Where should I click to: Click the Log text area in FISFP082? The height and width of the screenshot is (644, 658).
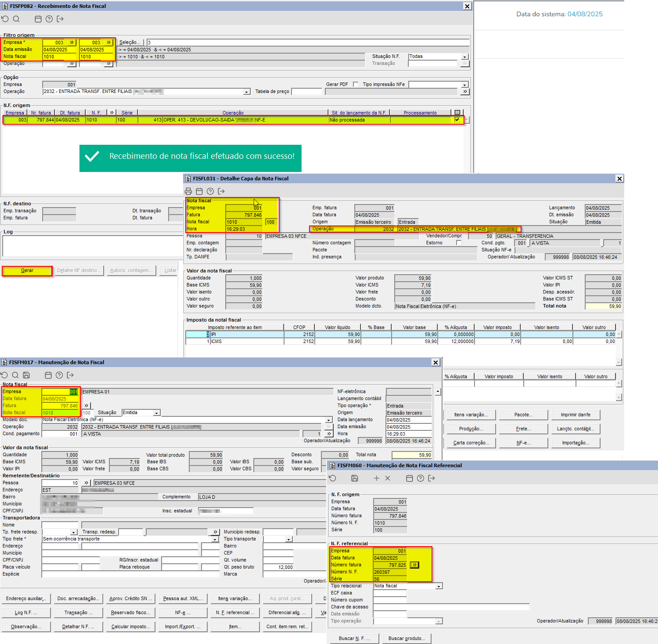92,246
